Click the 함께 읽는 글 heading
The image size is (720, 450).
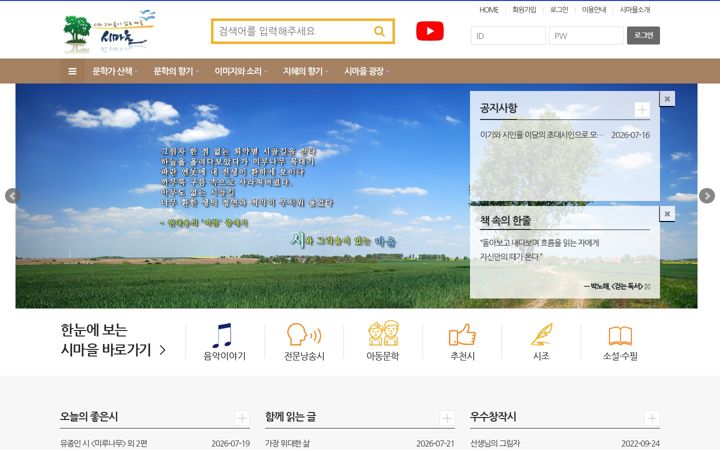tap(291, 416)
